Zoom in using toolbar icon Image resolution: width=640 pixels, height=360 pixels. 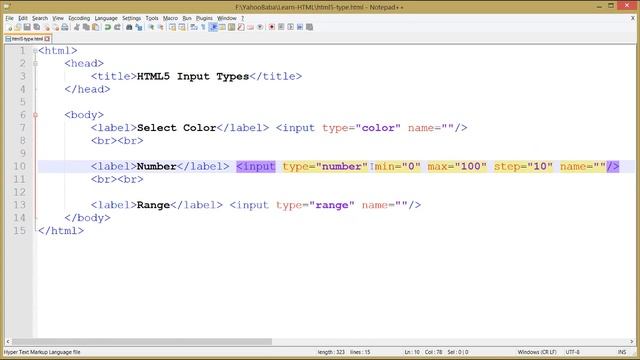[x=151, y=27]
